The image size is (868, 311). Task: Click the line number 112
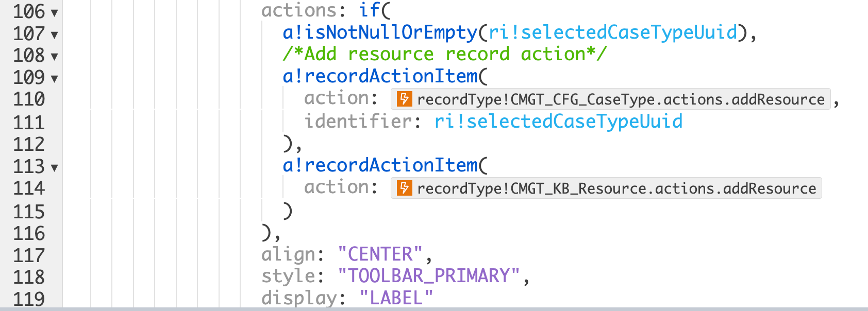pos(29,144)
